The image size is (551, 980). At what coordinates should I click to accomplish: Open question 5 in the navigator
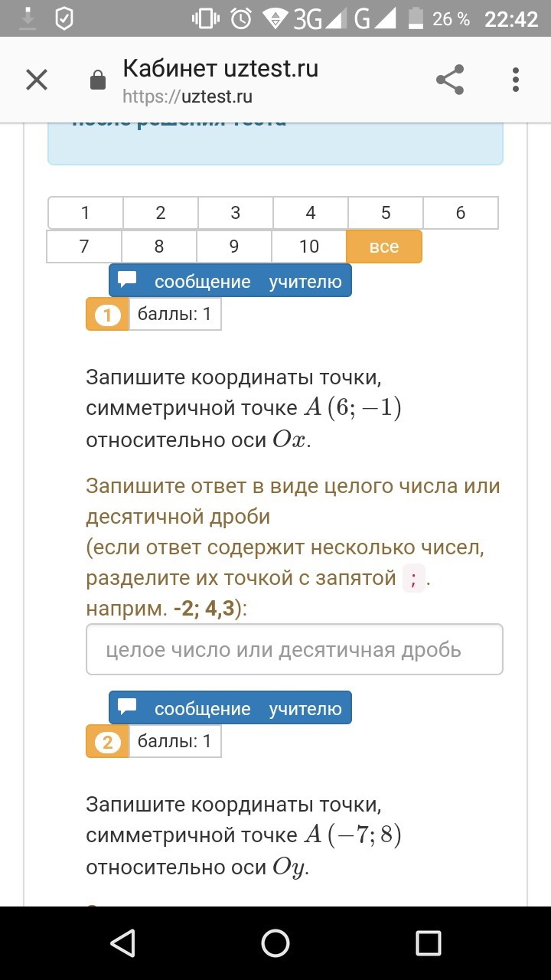[386, 213]
